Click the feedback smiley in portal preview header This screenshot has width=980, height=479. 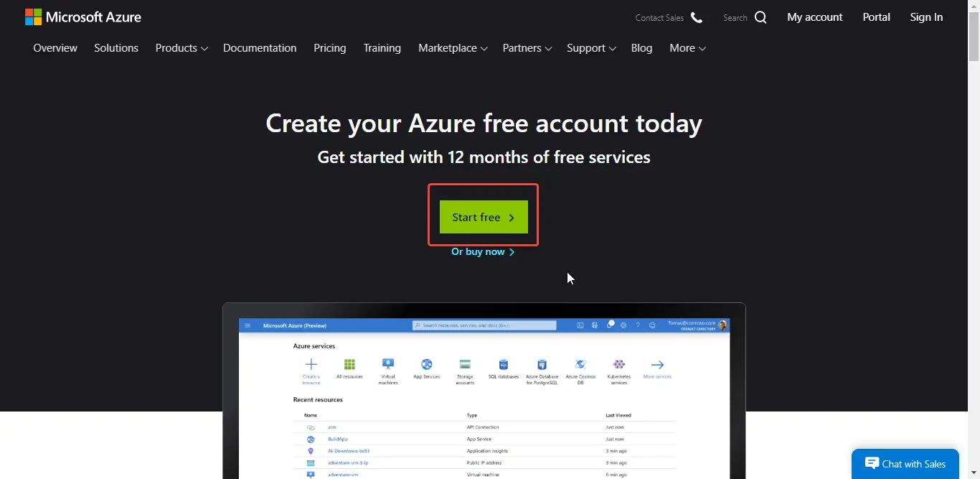pos(652,325)
